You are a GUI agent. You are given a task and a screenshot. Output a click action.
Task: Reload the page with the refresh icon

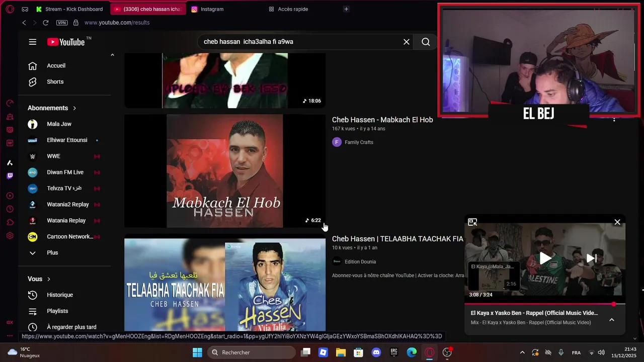(46, 23)
